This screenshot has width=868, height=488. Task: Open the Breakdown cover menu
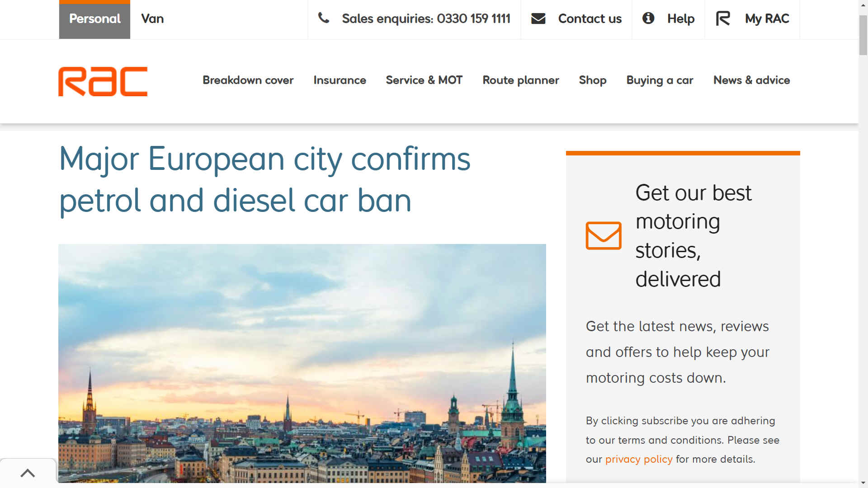pos(248,80)
